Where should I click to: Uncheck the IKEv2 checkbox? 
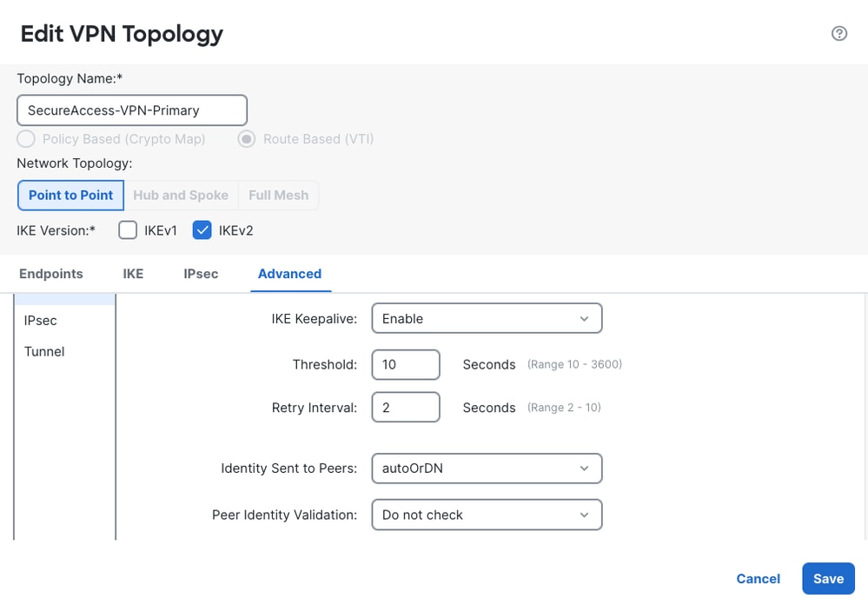click(x=202, y=230)
